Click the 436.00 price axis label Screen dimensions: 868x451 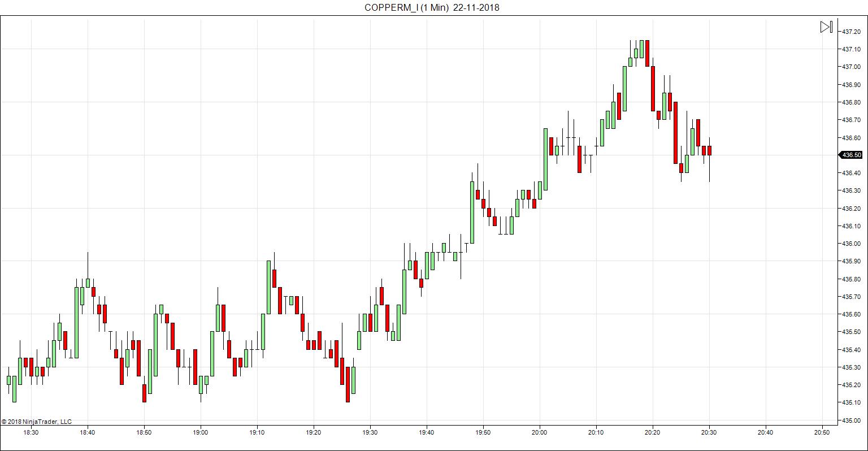click(x=851, y=244)
